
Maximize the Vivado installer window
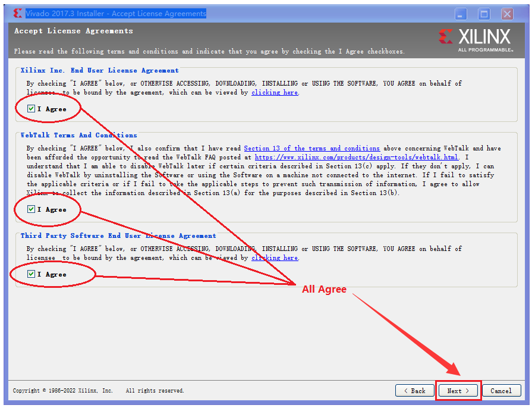click(484, 14)
